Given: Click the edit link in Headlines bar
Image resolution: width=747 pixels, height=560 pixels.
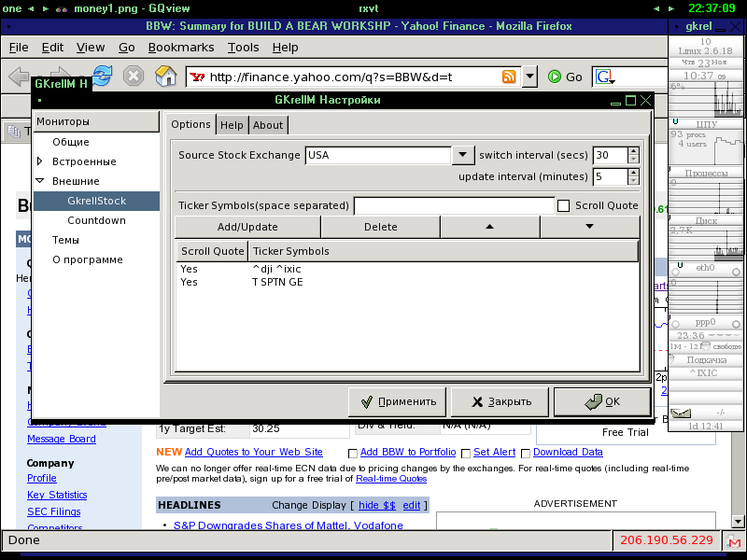Looking at the screenshot, I should point(412,505).
